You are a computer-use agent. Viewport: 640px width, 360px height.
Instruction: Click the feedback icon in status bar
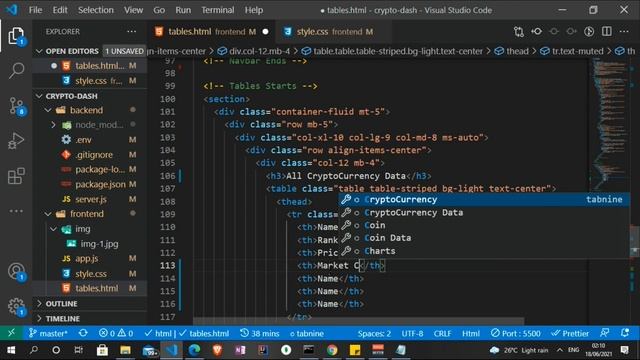pos(604,333)
